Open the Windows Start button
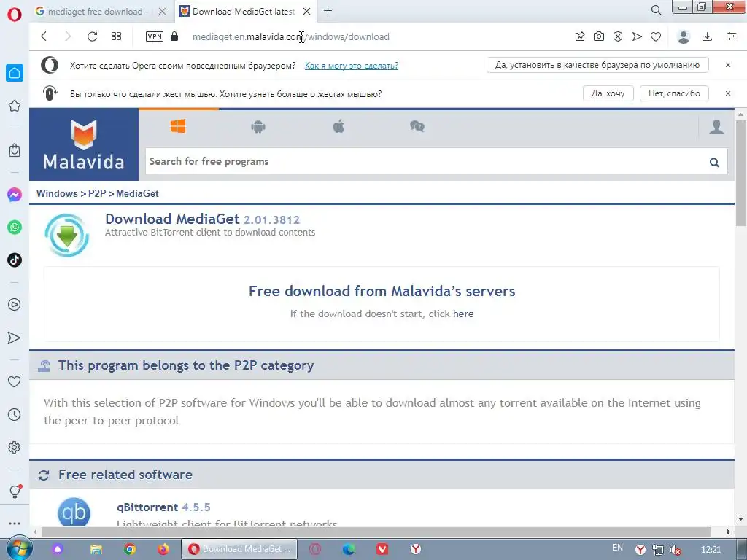Image resolution: width=747 pixels, height=560 pixels. tap(19, 549)
